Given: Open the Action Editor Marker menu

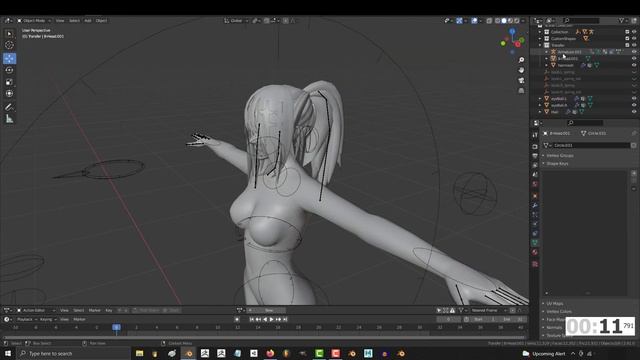Looking at the screenshot, I should click(x=95, y=310).
